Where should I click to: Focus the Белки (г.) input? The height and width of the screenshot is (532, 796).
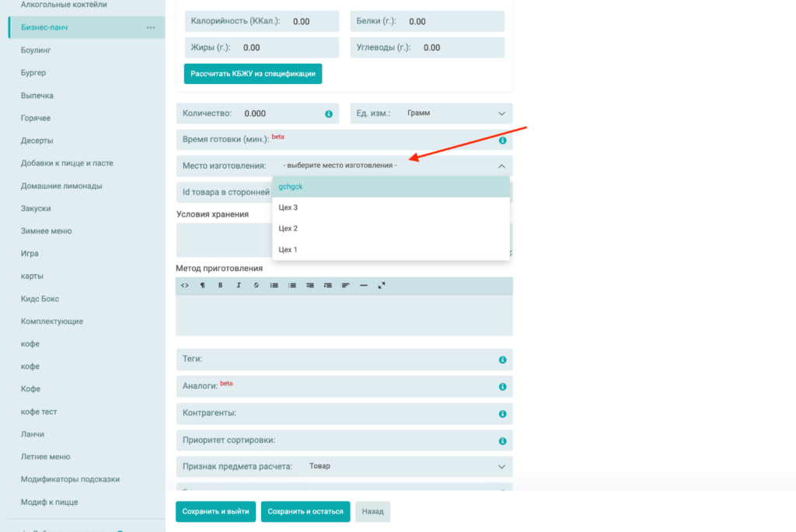428,21
